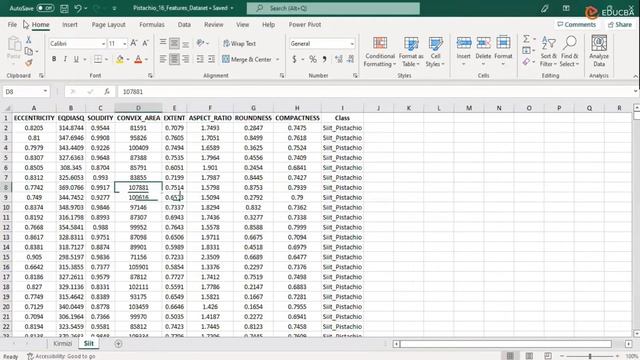Viewport: 640px width, 360px height.
Task: Click the Orientation text angle icon
Action: [200, 43]
